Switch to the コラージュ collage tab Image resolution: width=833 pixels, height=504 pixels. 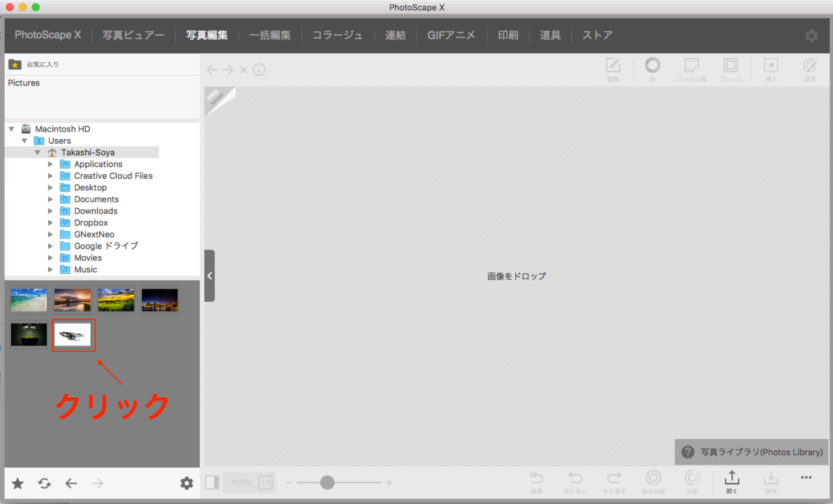(337, 35)
